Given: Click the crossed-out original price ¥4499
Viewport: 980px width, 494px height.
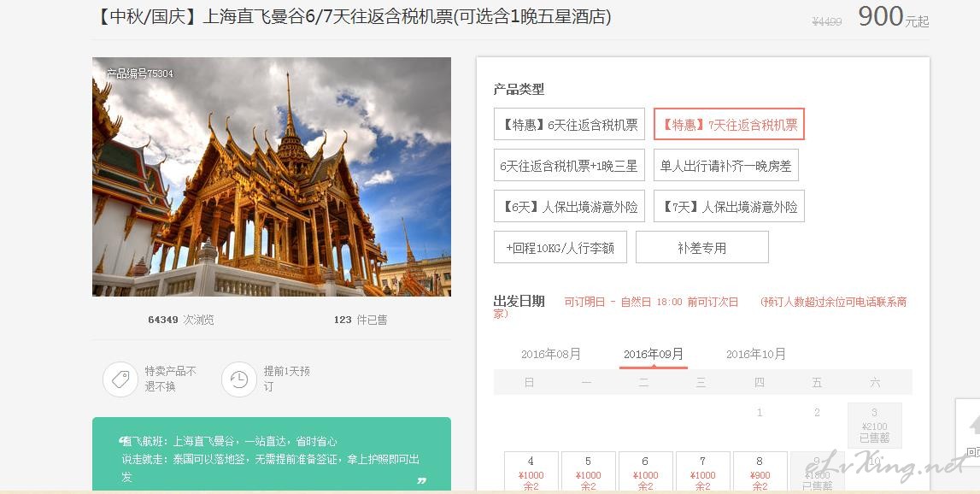Looking at the screenshot, I should tap(827, 21).
